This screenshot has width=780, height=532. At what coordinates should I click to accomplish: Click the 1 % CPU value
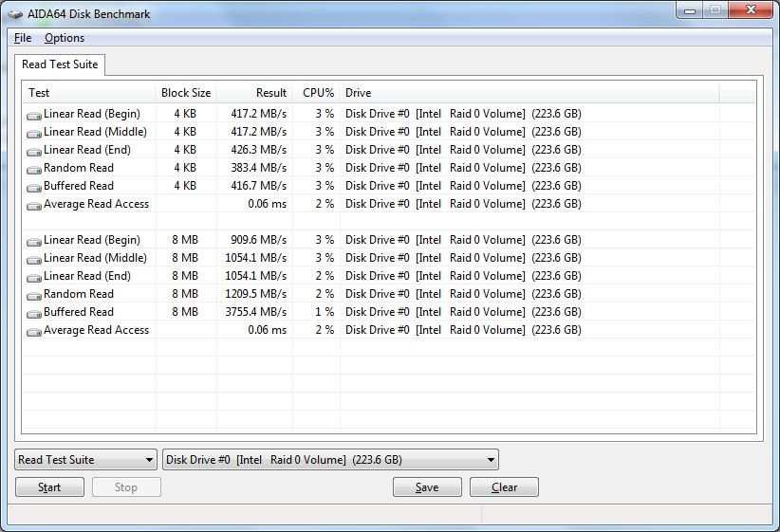pos(325,312)
